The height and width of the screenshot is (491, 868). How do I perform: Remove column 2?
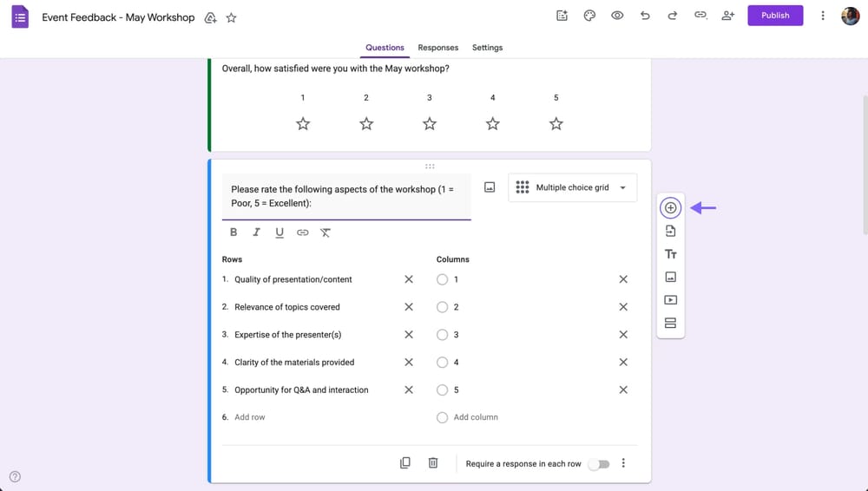click(623, 307)
